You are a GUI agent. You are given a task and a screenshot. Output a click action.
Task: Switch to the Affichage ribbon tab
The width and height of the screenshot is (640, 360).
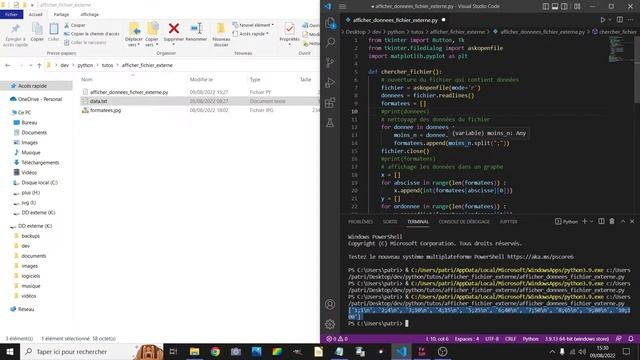89,14
